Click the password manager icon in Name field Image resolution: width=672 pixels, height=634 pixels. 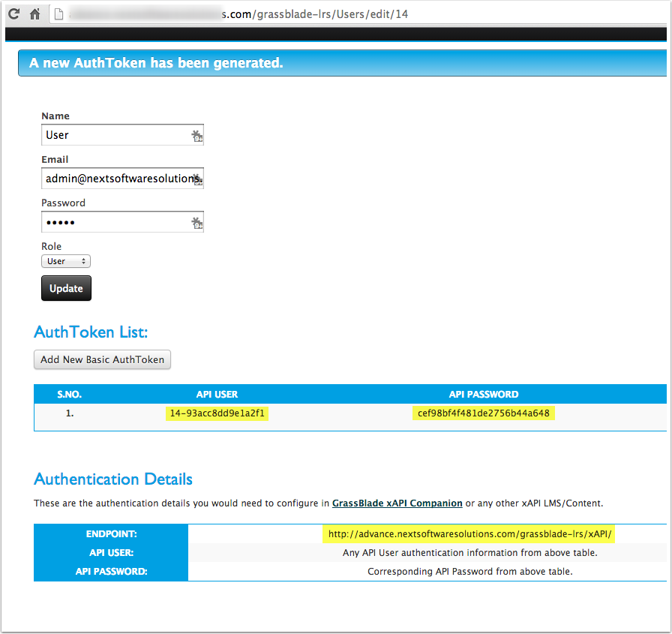point(196,136)
